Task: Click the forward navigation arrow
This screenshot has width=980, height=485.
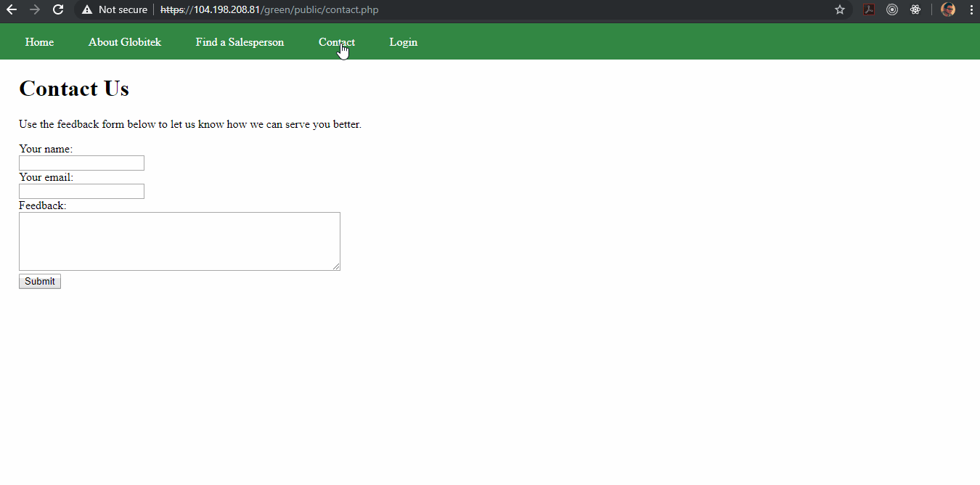Action: tap(35, 10)
